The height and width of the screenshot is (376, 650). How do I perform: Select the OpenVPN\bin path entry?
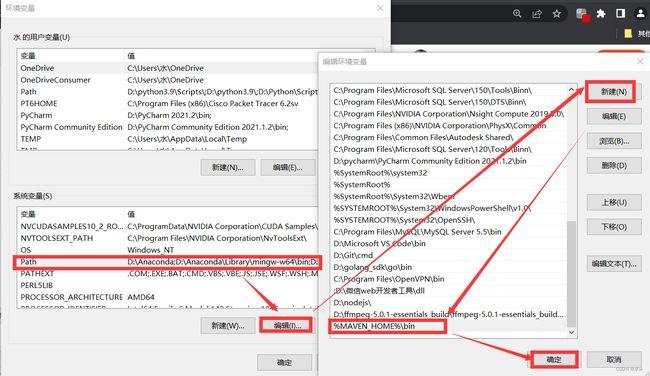point(449,279)
